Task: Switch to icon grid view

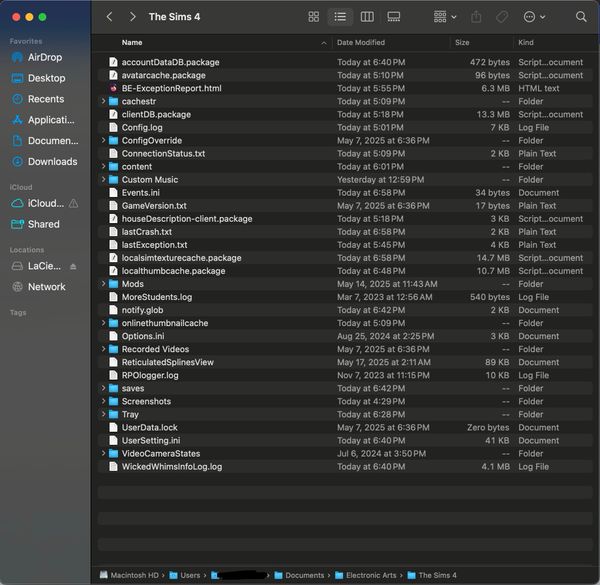Action: pyautogui.click(x=313, y=17)
